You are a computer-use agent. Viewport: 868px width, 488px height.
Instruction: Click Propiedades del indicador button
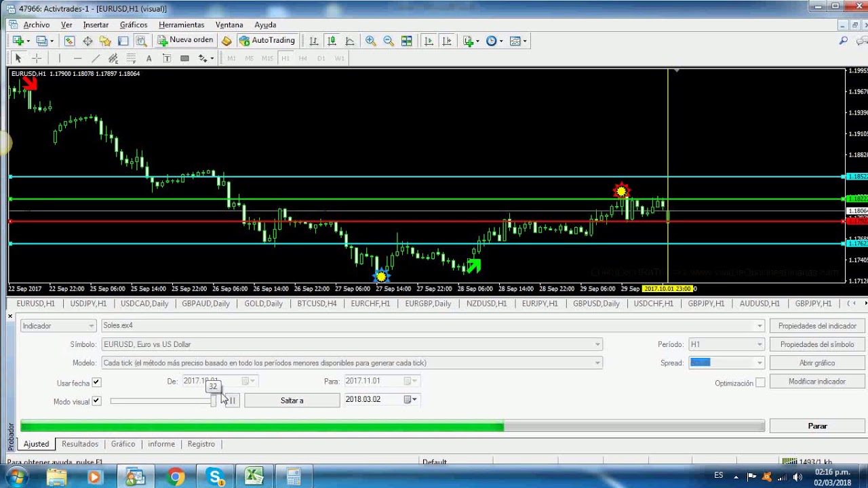point(817,326)
